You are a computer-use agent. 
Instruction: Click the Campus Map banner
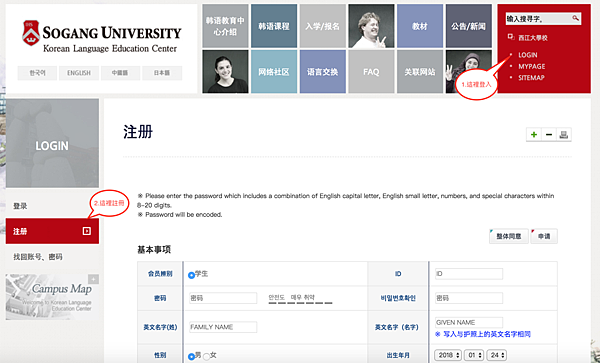coord(52,297)
